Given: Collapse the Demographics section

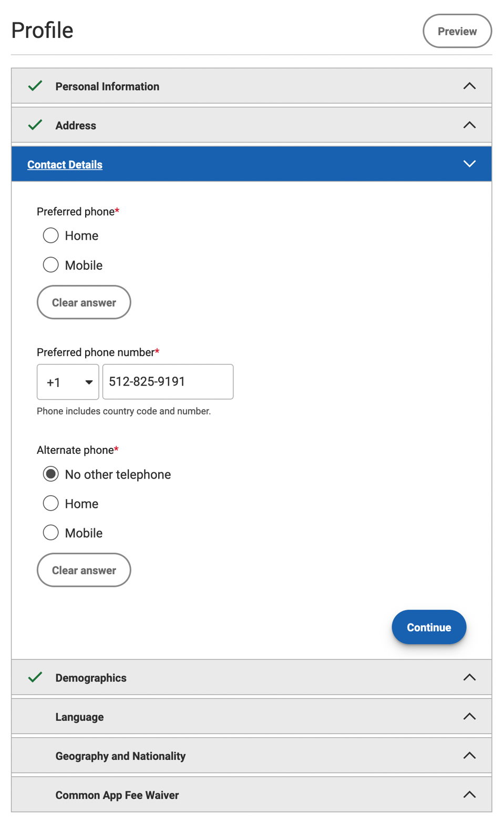Looking at the screenshot, I should pyautogui.click(x=469, y=677).
